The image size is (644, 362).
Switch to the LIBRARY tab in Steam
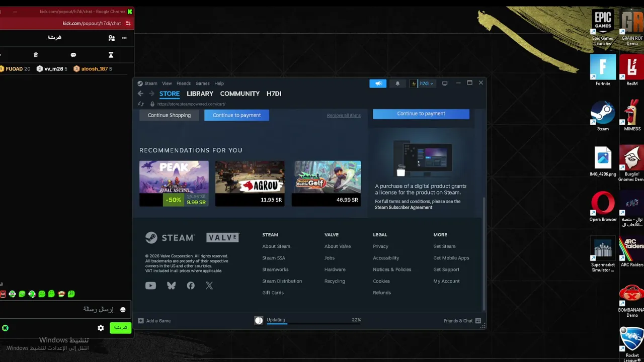click(x=200, y=94)
